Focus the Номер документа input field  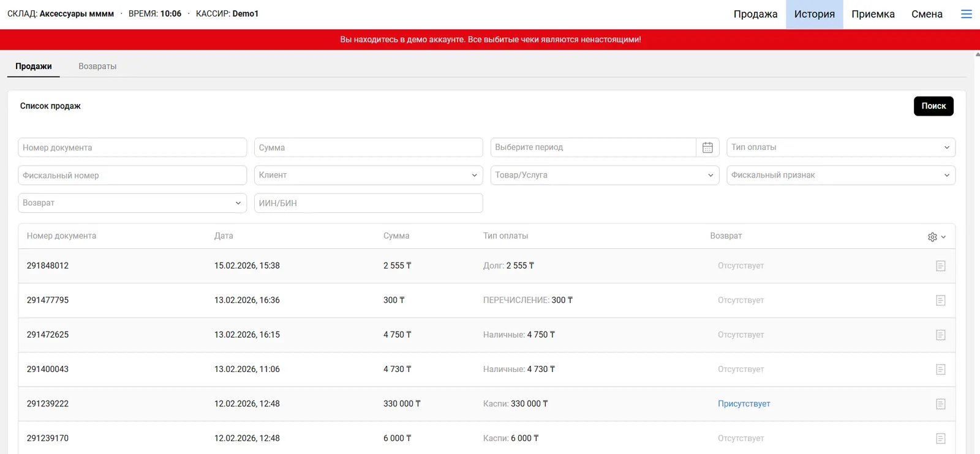(132, 147)
